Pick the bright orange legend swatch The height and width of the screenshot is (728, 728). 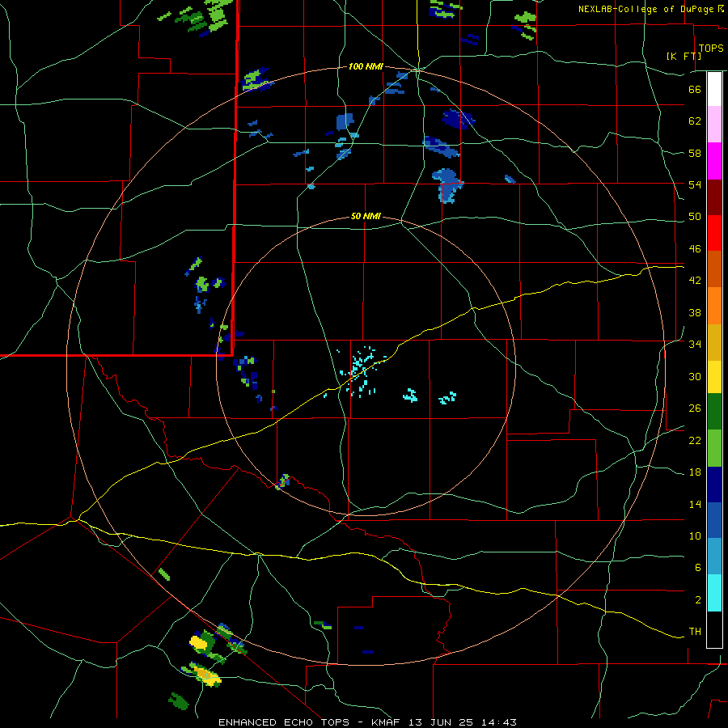pos(714,306)
